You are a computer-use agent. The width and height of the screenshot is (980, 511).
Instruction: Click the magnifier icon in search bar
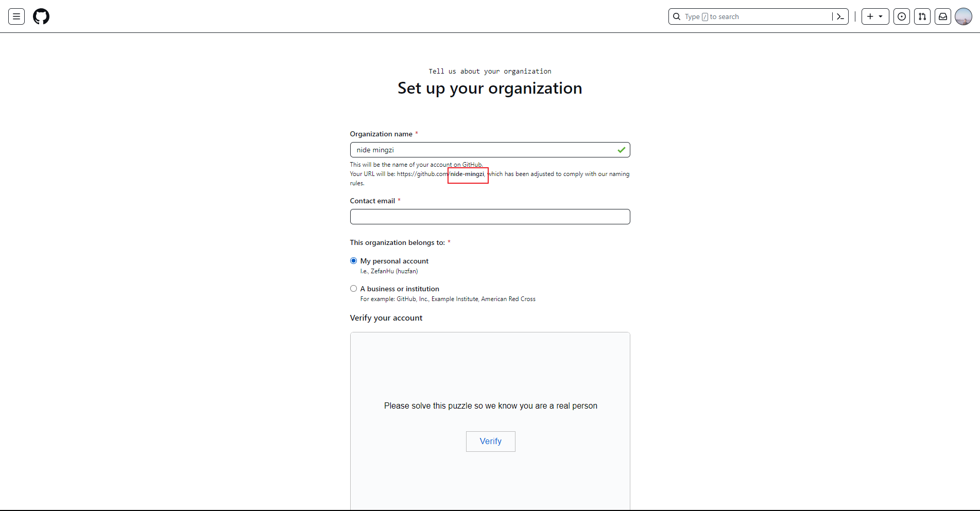(x=677, y=16)
